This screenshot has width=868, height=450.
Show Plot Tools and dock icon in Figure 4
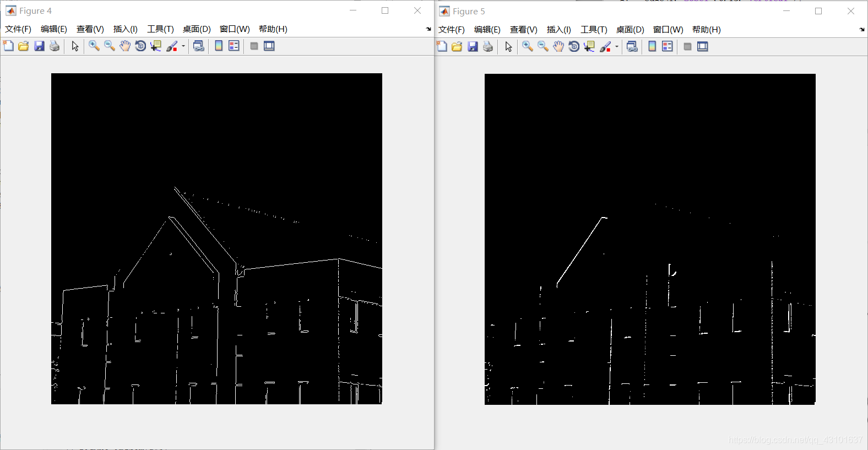tap(269, 46)
